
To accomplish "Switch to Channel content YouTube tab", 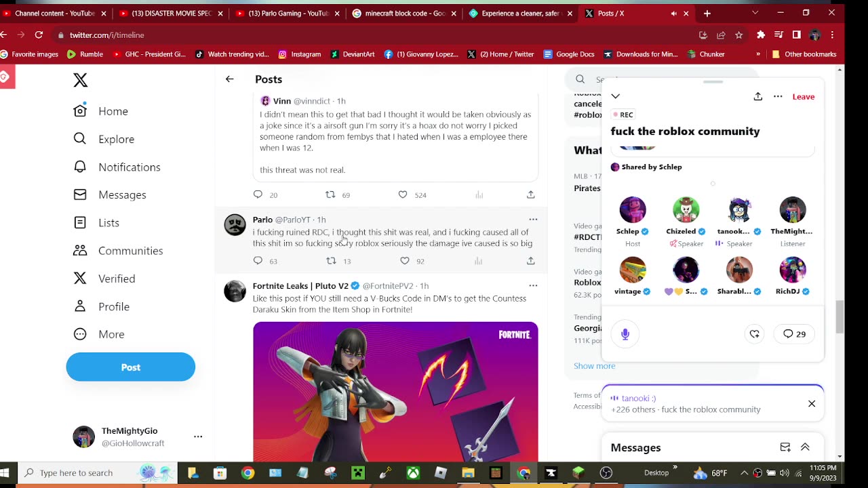I will click(54, 13).
